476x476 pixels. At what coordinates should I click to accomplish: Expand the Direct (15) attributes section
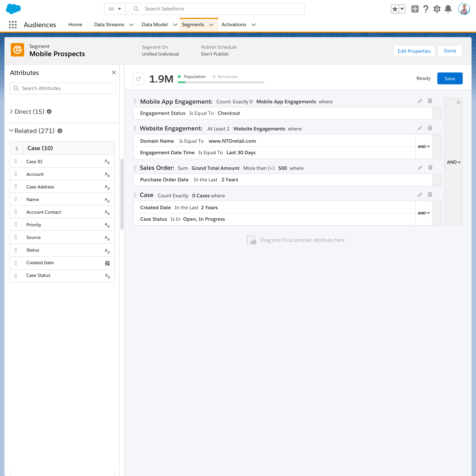tap(11, 112)
